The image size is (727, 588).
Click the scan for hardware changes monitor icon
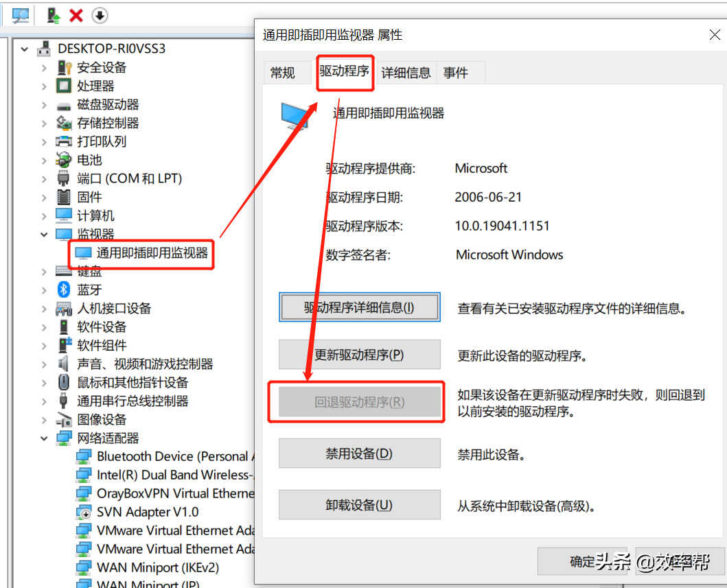pyautogui.click(x=21, y=16)
